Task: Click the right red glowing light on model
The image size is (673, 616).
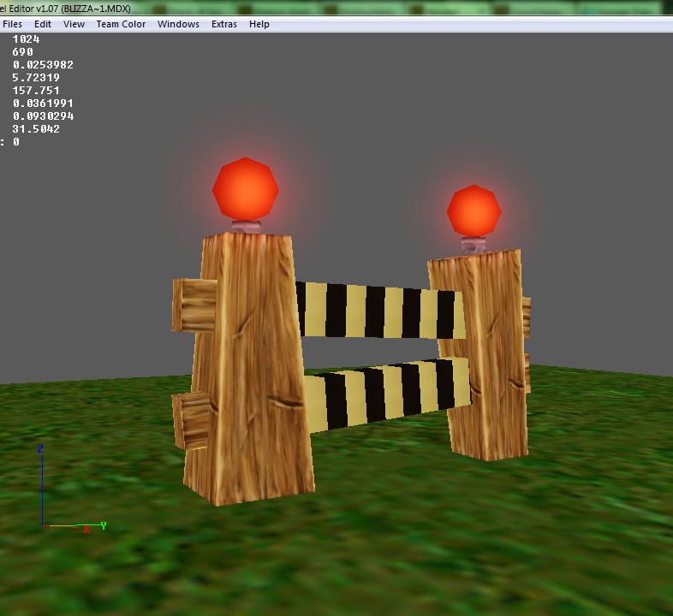Action: 473,210
